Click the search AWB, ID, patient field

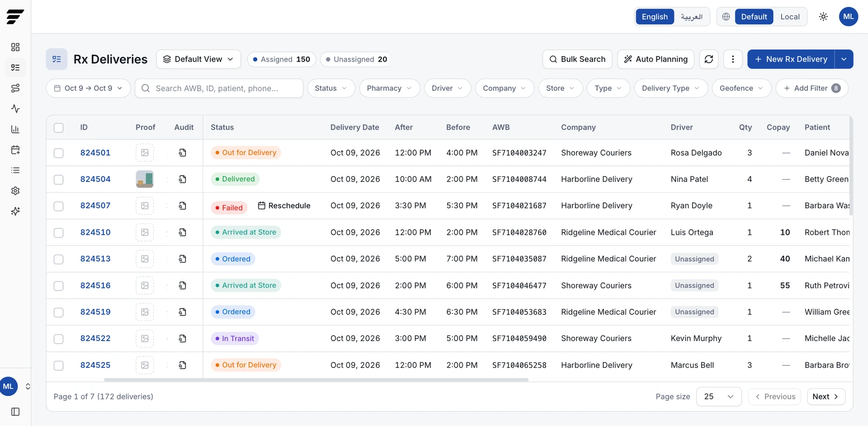tap(219, 88)
